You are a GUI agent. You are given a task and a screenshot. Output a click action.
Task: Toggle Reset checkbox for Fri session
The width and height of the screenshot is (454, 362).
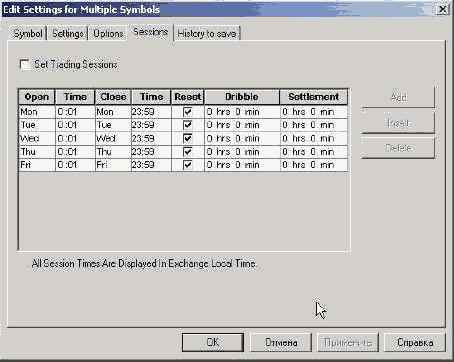coord(188,165)
